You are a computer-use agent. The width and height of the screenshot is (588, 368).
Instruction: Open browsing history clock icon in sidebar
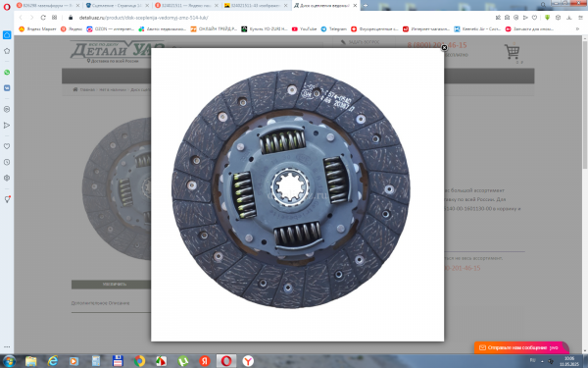click(x=7, y=162)
